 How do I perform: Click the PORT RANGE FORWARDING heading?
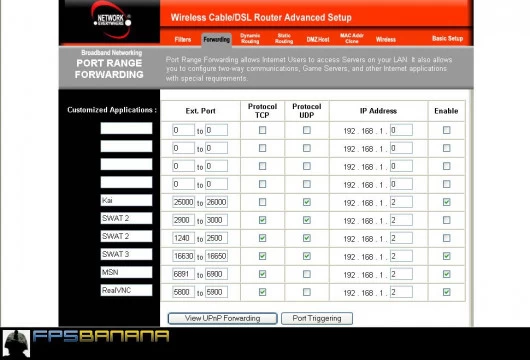click(x=109, y=69)
